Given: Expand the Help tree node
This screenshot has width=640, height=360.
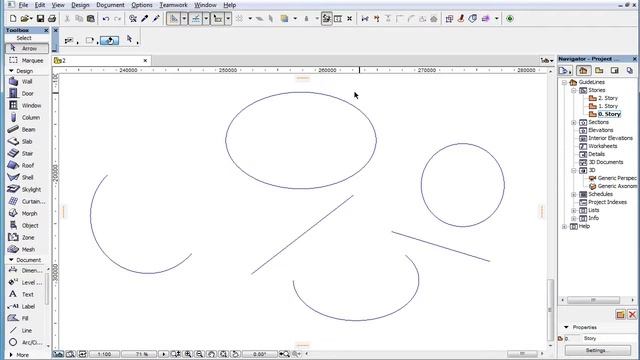Looking at the screenshot, I should pyautogui.click(x=564, y=226).
